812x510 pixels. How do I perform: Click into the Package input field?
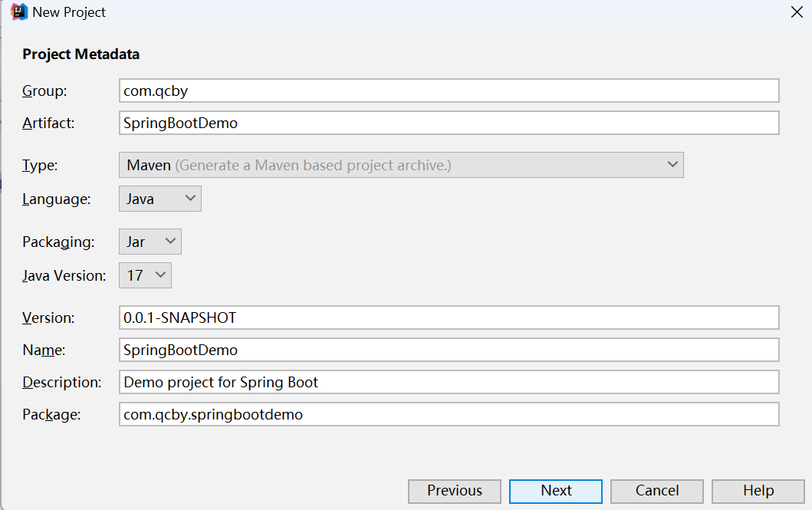[449, 414]
